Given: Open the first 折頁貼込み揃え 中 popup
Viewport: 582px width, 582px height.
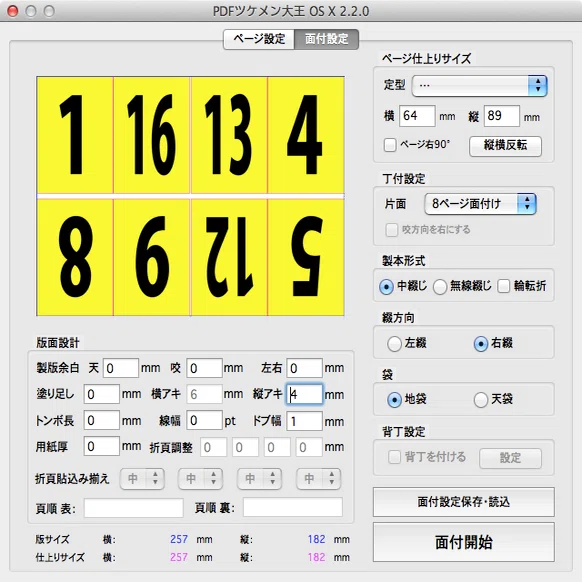Looking at the screenshot, I should pyautogui.click(x=142, y=478).
